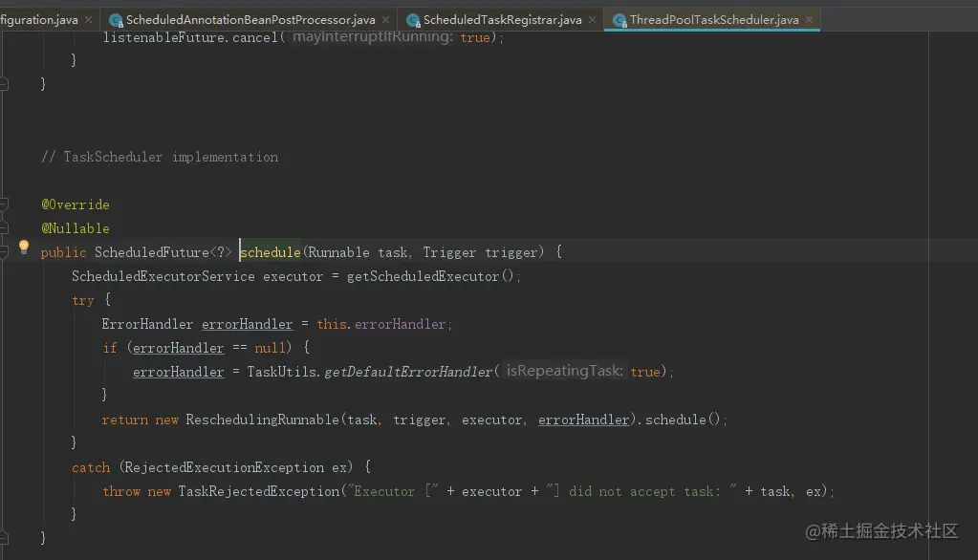The height and width of the screenshot is (560, 978).
Task: Toggle fold marker beside @Nullable annotation
Action: (x=4, y=227)
